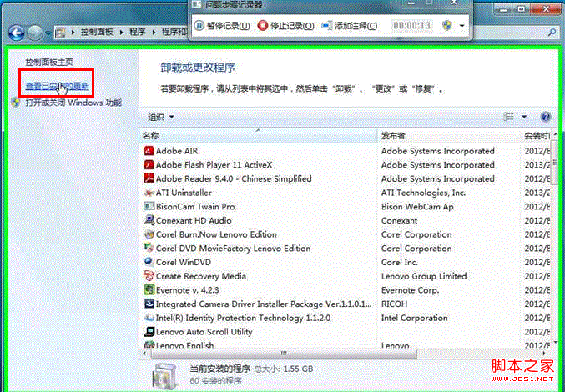Open the 查看已安装的更新 link
Screen dimensions: 565x392
[x=57, y=86]
